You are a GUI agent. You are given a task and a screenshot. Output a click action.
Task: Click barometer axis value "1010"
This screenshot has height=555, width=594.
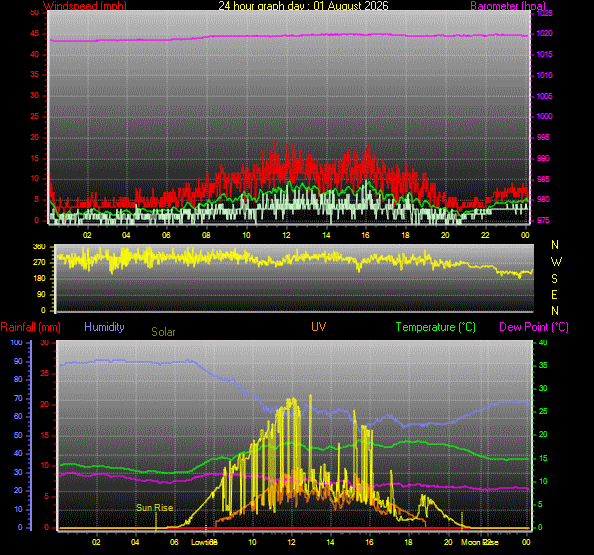point(544,75)
